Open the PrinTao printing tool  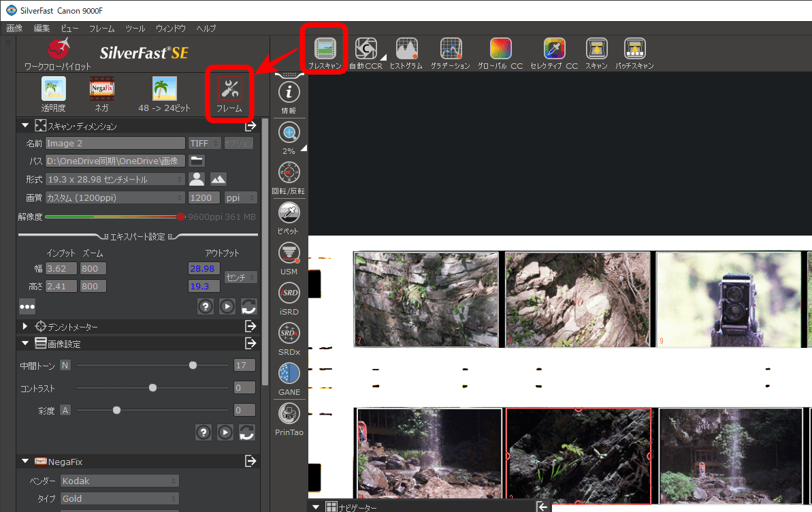click(289, 413)
